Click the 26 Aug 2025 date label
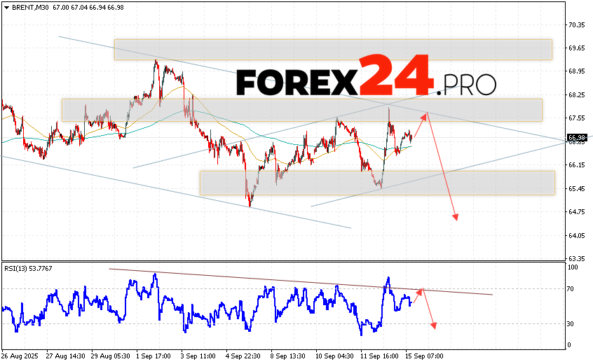This screenshot has width=593, height=364. pyautogui.click(x=21, y=357)
